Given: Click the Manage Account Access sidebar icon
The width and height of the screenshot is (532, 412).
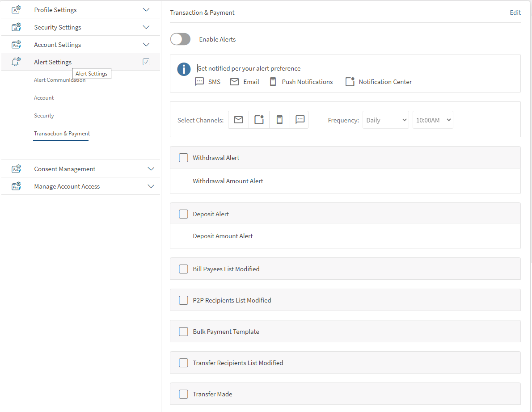Looking at the screenshot, I should 16,186.
